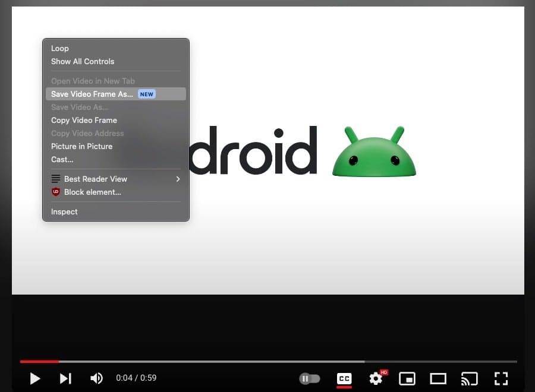Skip to the next video
This screenshot has width=535, height=392.
pyautogui.click(x=65, y=378)
